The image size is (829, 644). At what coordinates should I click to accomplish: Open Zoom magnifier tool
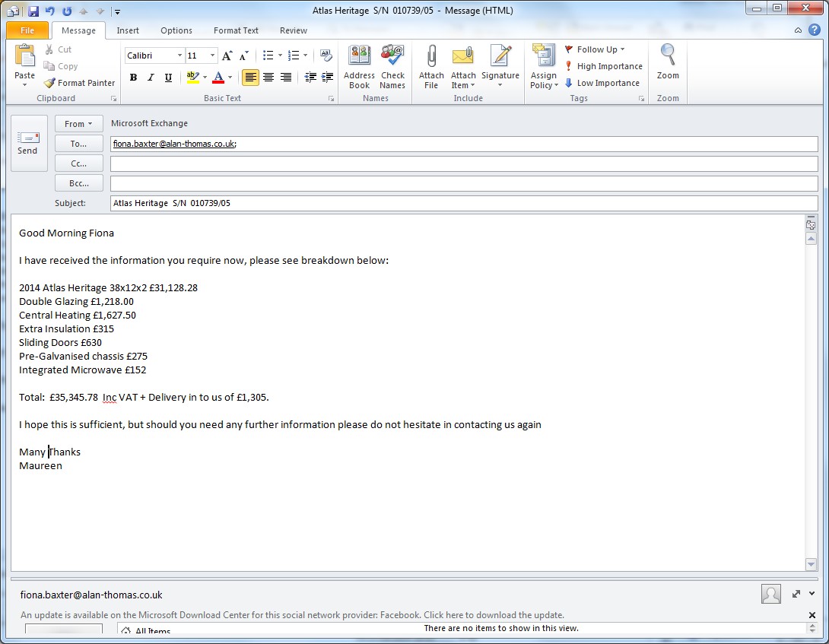pyautogui.click(x=668, y=62)
